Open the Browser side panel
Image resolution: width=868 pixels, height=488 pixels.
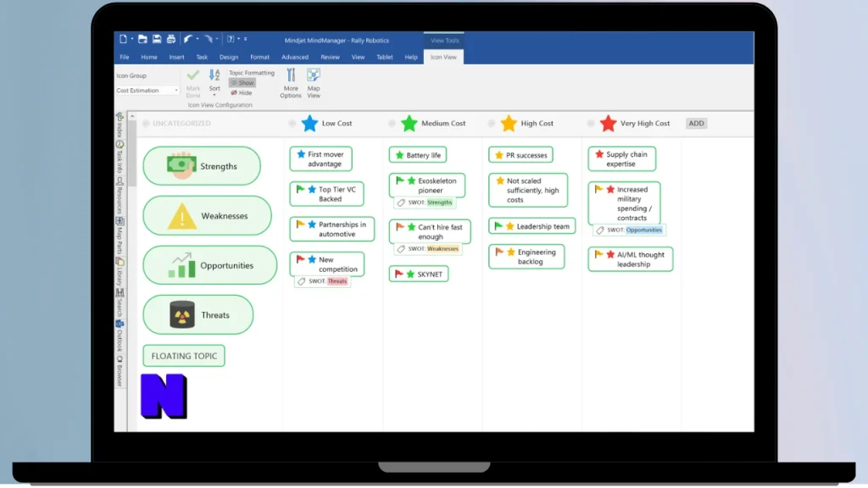point(120,371)
